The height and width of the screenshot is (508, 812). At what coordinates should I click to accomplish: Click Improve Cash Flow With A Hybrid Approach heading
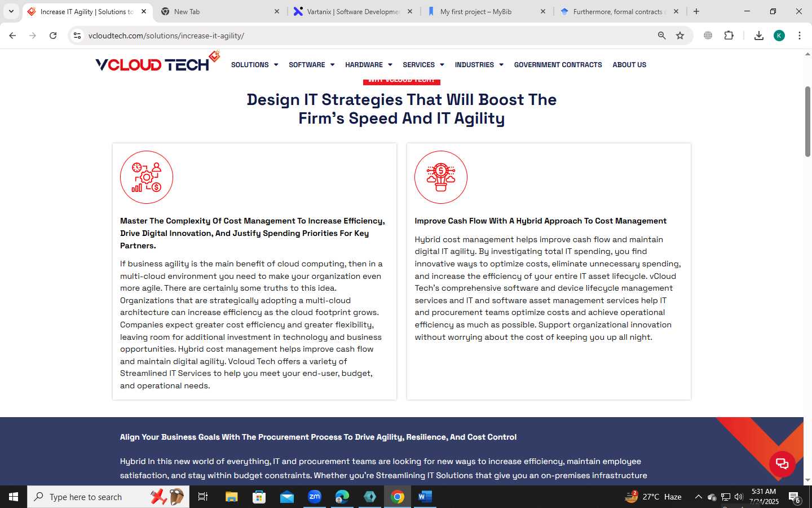coord(540,221)
